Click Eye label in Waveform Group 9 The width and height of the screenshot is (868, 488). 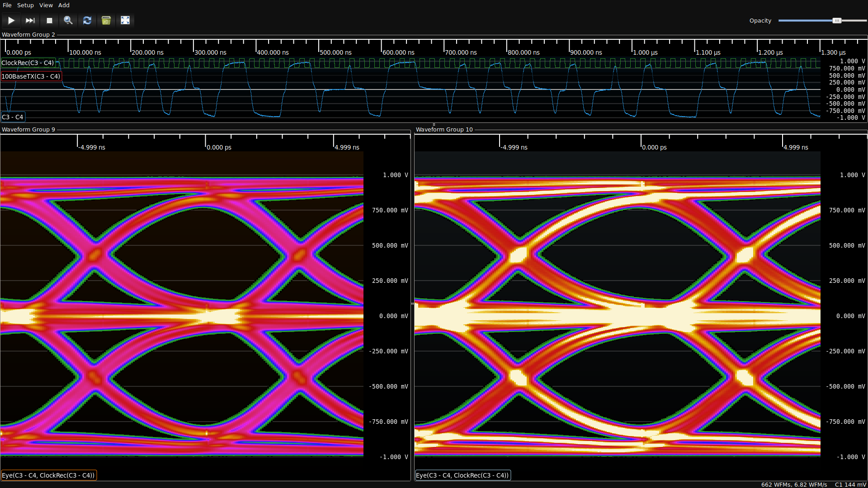(48, 475)
